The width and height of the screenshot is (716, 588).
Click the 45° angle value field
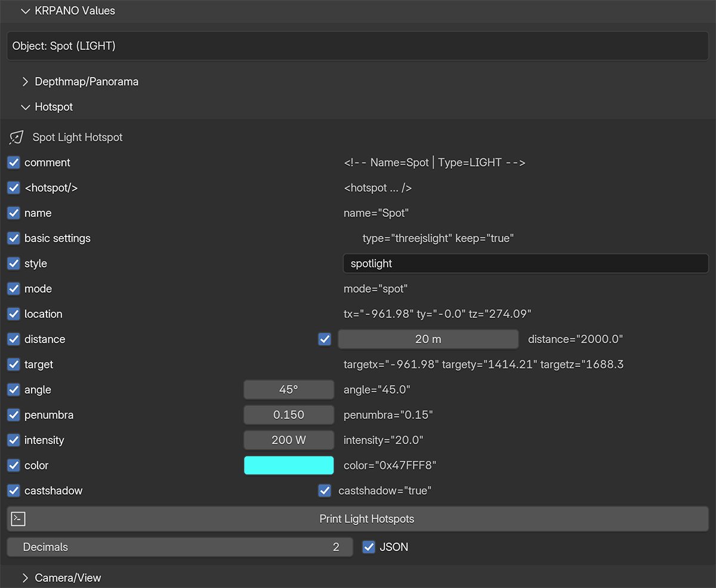click(289, 390)
